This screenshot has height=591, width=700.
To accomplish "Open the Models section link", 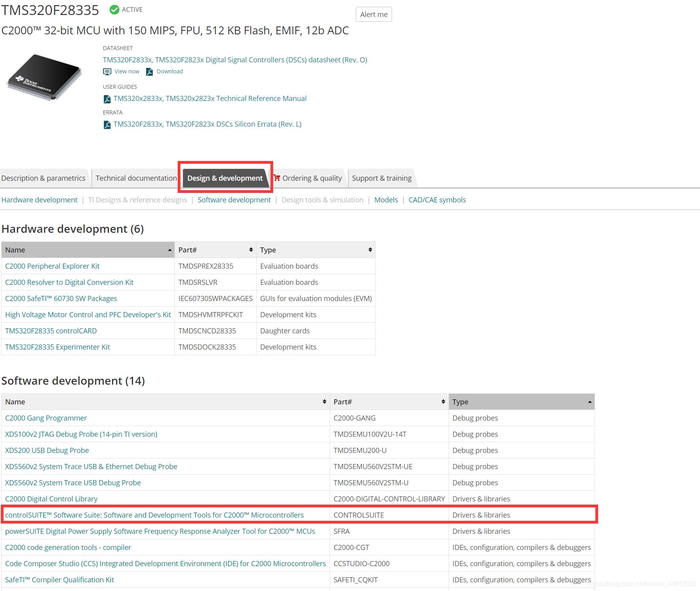I will 386,200.
